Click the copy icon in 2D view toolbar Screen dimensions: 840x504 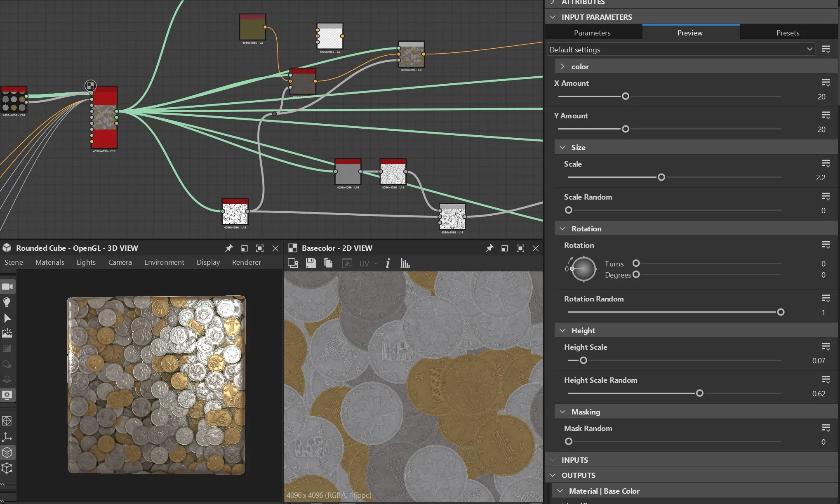328,263
